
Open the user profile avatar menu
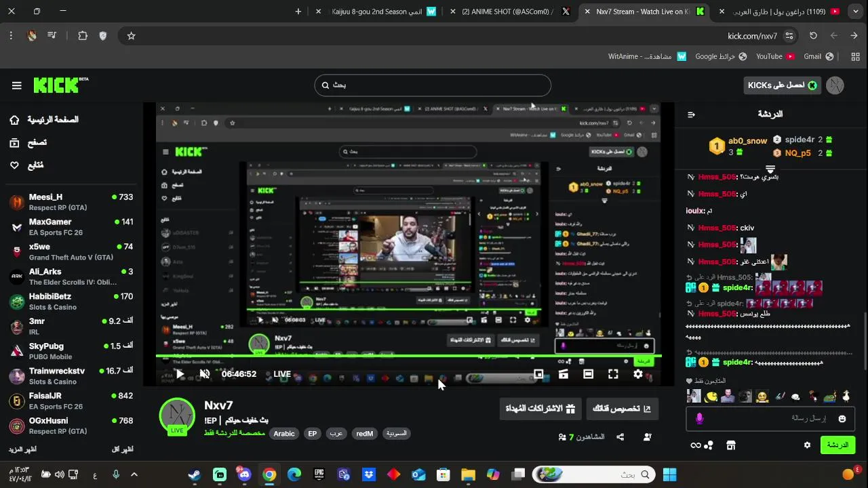point(835,85)
